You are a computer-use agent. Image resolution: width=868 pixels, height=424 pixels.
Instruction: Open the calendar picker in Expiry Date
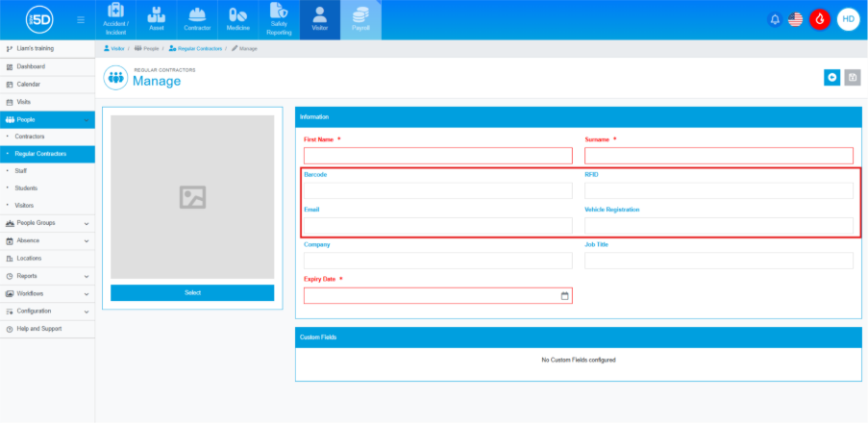564,296
